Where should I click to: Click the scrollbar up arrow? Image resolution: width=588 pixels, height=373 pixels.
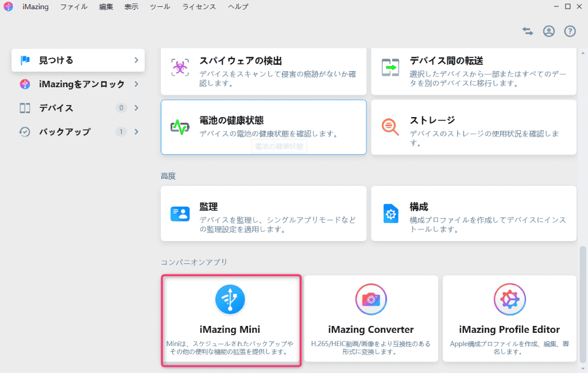coord(582,53)
